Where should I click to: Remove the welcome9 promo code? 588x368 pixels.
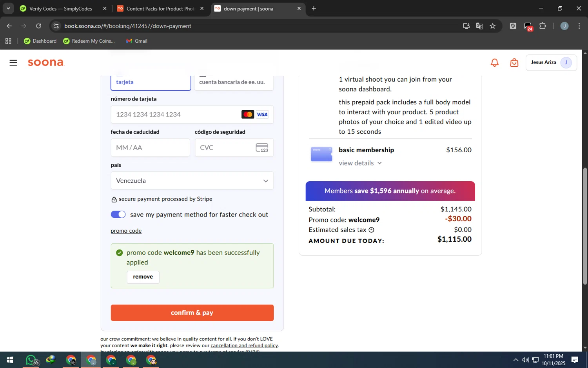point(143,277)
